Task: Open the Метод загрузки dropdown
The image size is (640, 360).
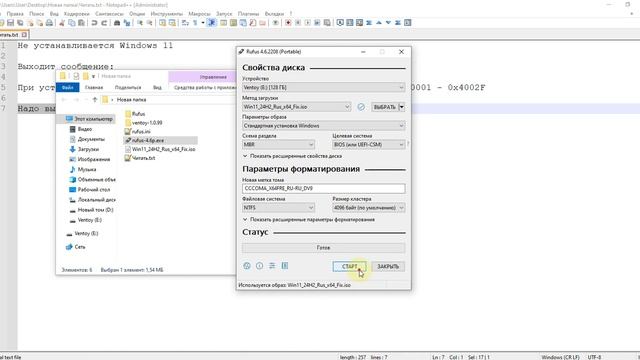Action: tap(296, 107)
